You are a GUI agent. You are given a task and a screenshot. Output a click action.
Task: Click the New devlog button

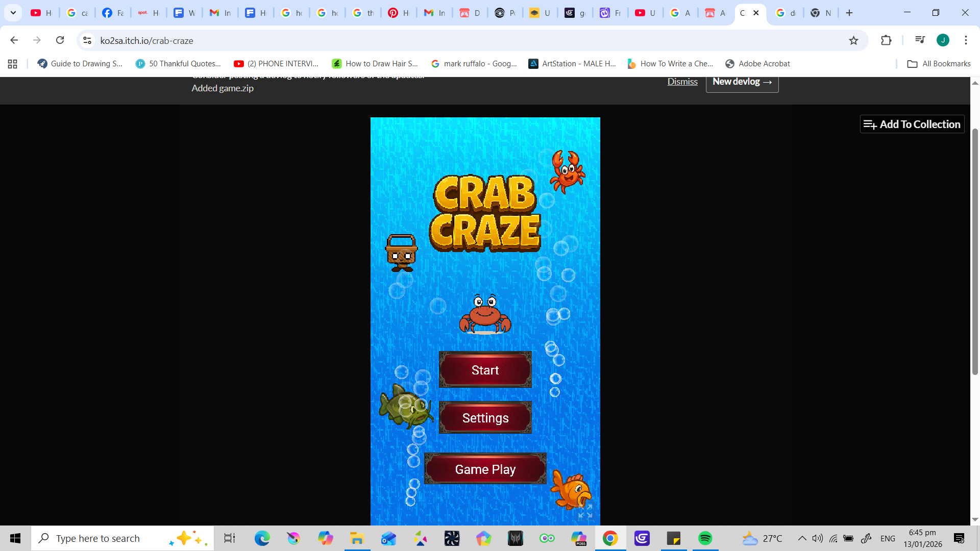(741, 82)
